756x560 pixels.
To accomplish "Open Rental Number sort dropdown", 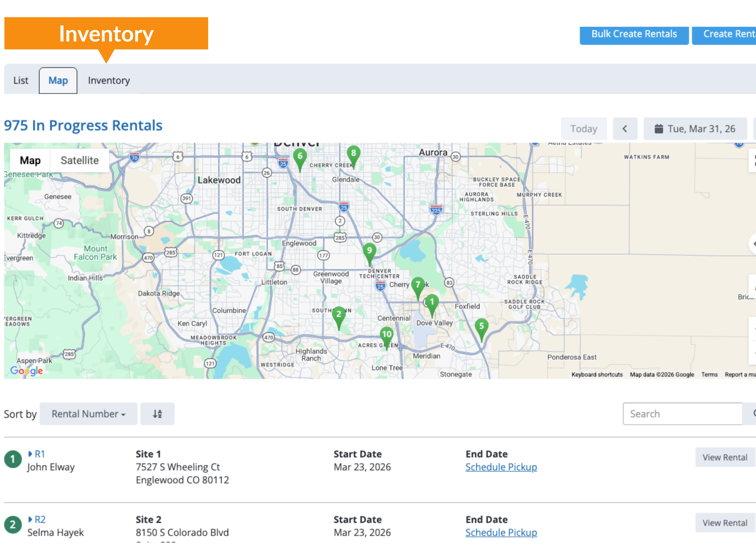I will coord(88,414).
